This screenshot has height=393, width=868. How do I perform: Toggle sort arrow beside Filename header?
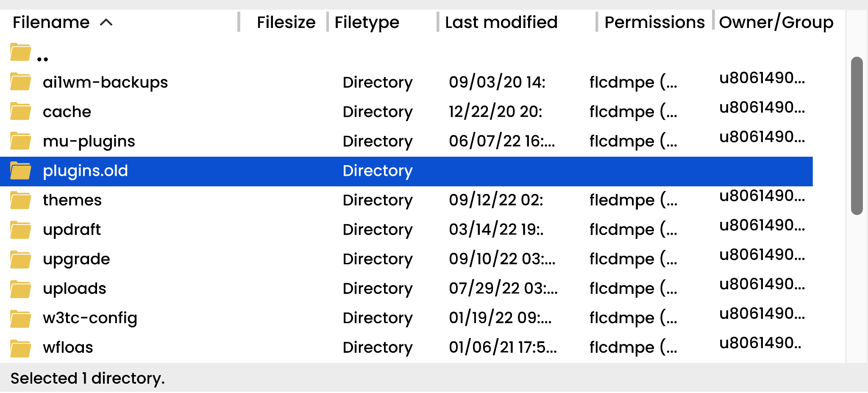coord(106,22)
